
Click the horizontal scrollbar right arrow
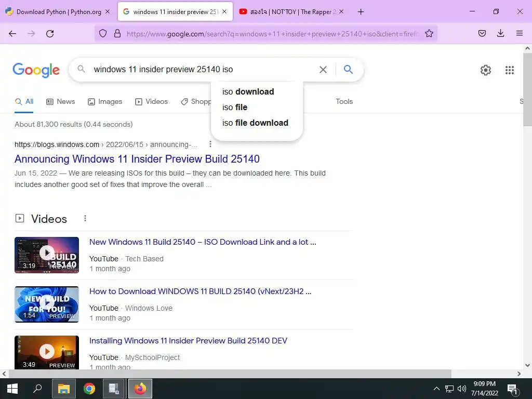pos(519,374)
